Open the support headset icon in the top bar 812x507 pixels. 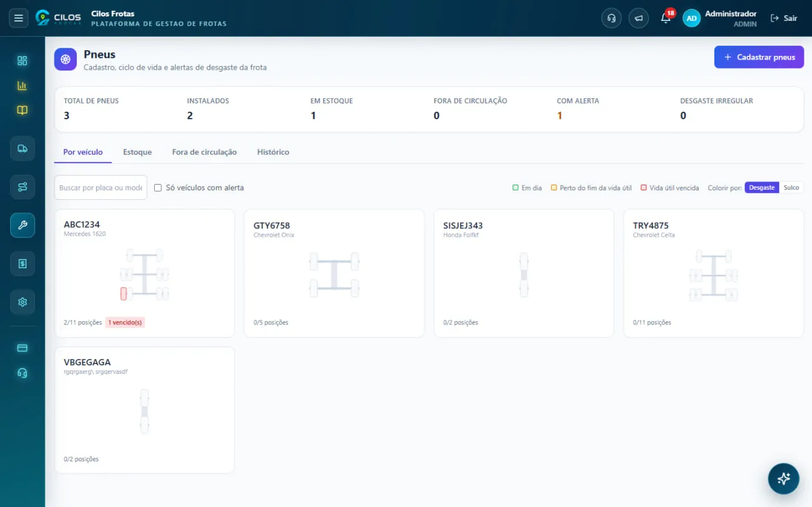pos(612,18)
